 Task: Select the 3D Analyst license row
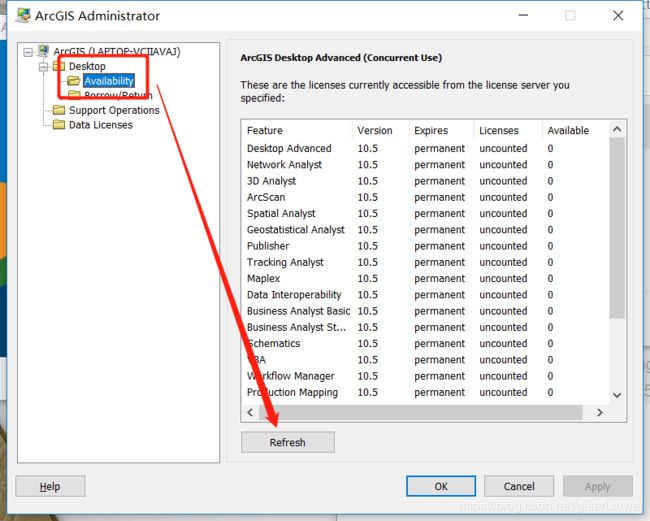pyautogui.click(x=425, y=181)
